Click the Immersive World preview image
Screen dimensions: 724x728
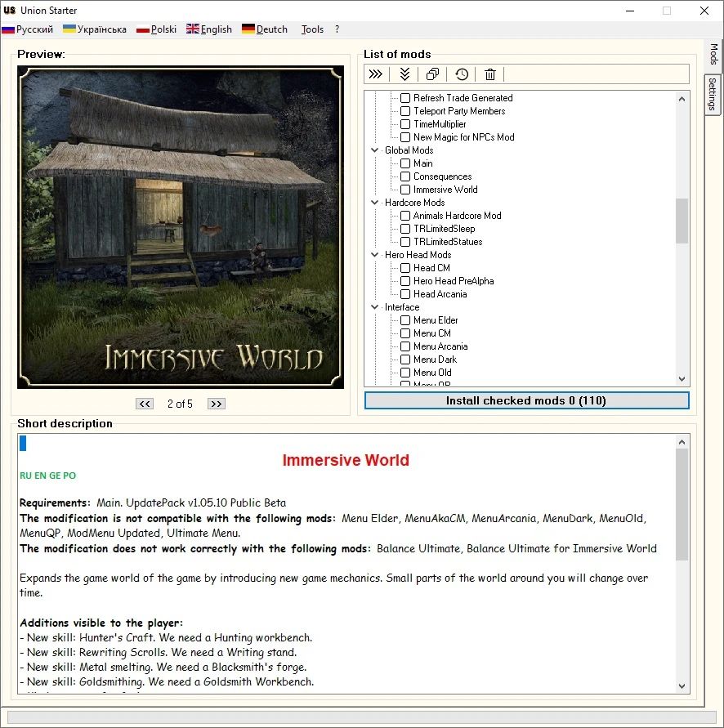pyautogui.click(x=181, y=227)
